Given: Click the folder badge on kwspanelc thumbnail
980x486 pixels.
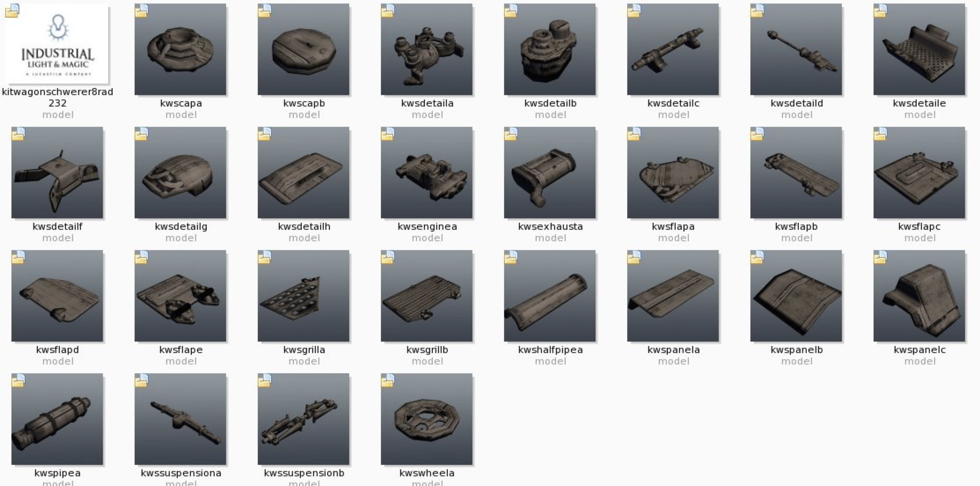Looking at the screenshot, I should (880, 258).
